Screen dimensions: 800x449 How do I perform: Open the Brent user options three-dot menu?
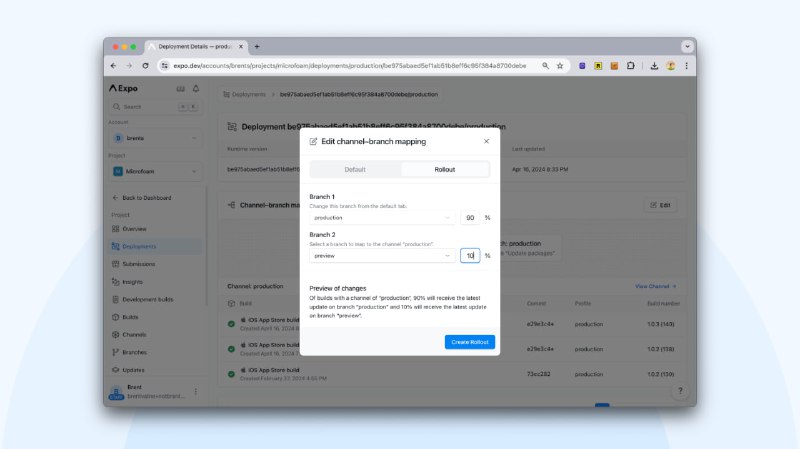coord(196,392)
